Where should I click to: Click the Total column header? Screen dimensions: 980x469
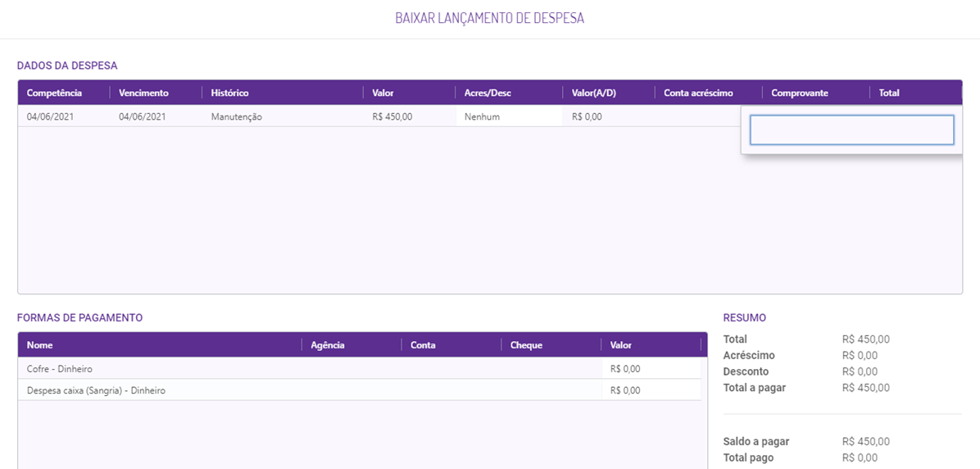pos(889,93)
